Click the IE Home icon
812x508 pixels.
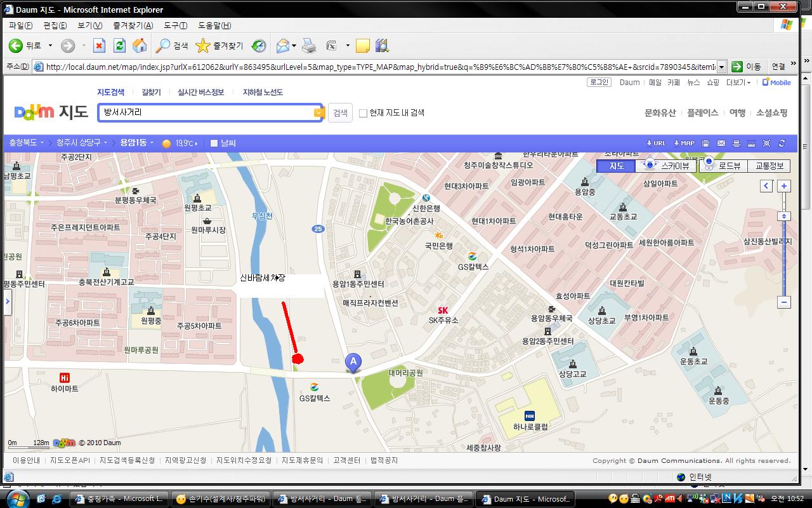(140, 46)
